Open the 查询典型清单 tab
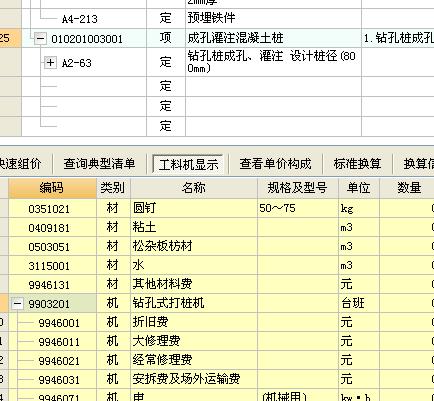Screen dimensions: 434x401 [99, 164]
